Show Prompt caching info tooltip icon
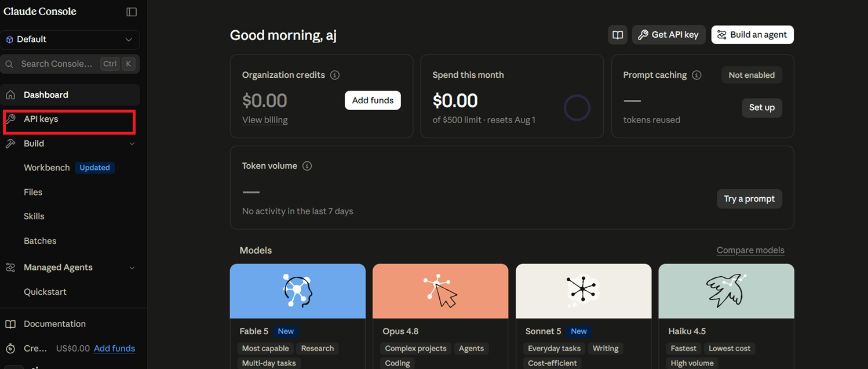This screenshot has width=868, height=369. (697, 75)
